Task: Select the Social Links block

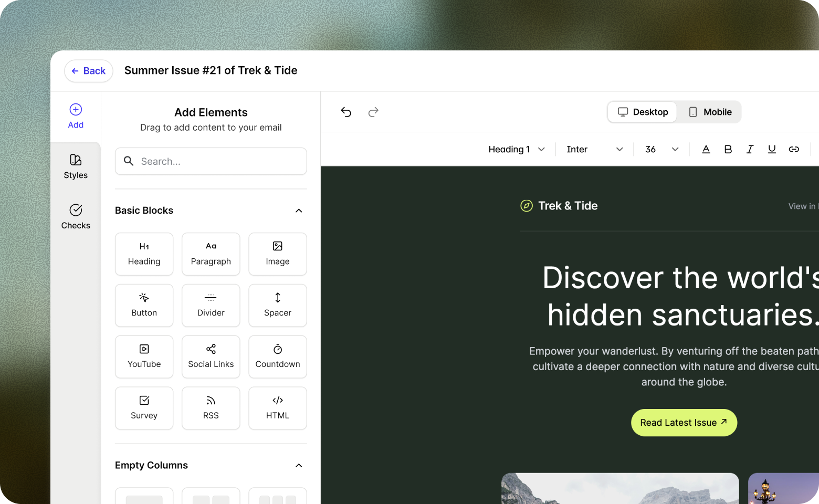Action: (x=211, y=357)
